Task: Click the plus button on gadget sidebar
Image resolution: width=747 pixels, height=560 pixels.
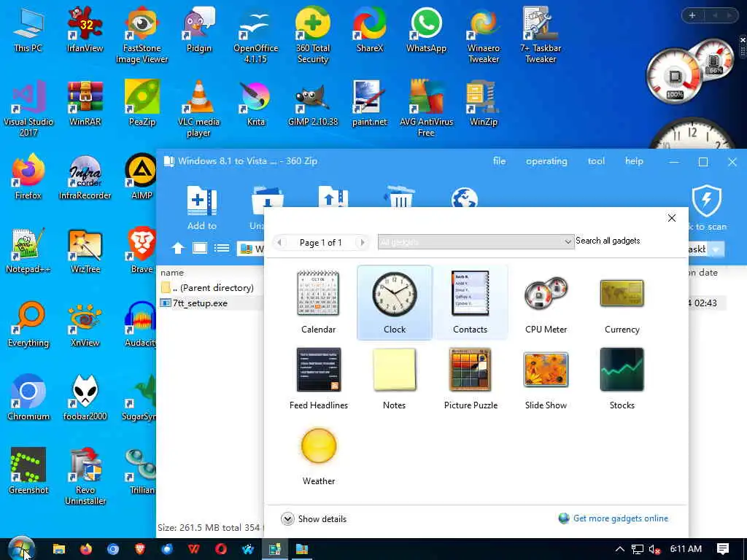Action: 692,15
